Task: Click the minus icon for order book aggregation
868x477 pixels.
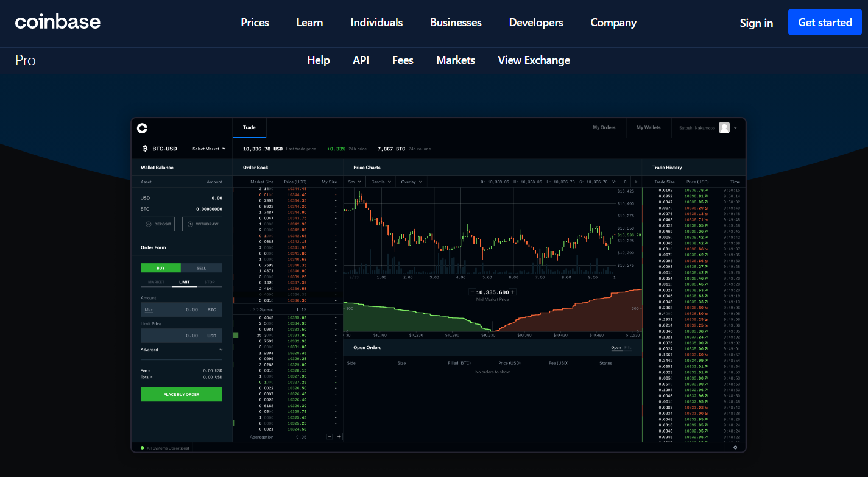Action: pos(330,437)
